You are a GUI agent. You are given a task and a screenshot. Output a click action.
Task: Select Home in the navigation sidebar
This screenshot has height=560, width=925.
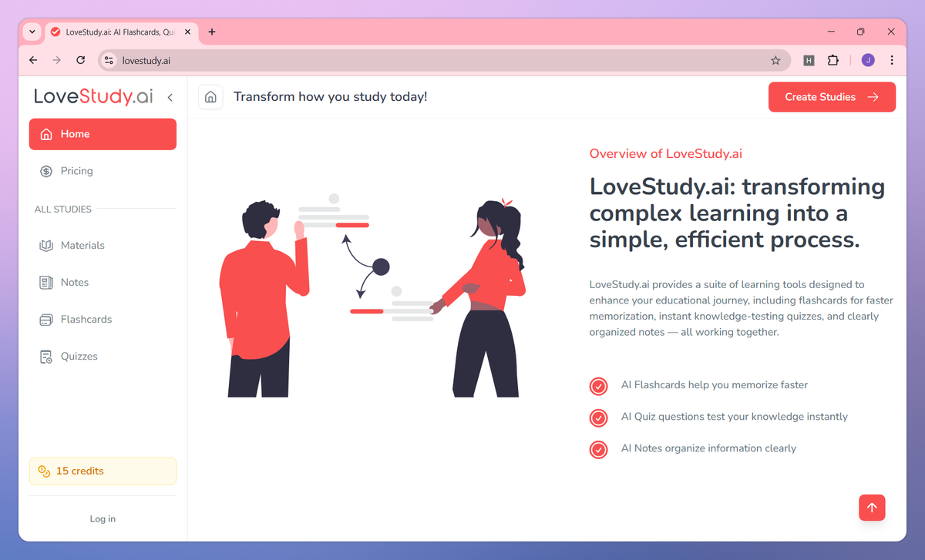coord(75,133)
